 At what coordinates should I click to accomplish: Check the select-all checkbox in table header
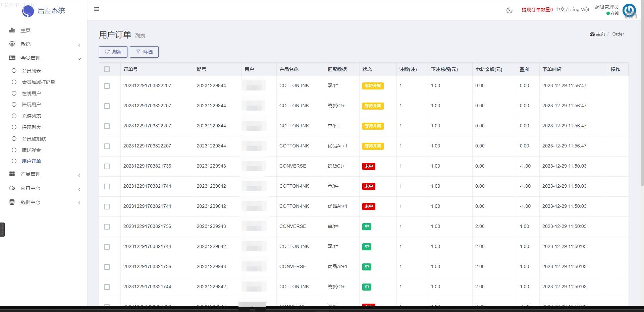click(x=107, y=69)
